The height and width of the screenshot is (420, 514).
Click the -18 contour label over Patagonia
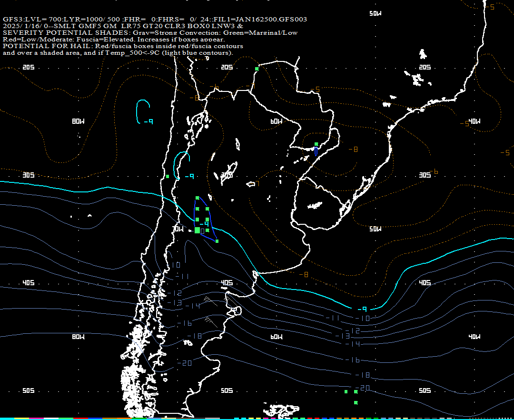click(195, 336)
